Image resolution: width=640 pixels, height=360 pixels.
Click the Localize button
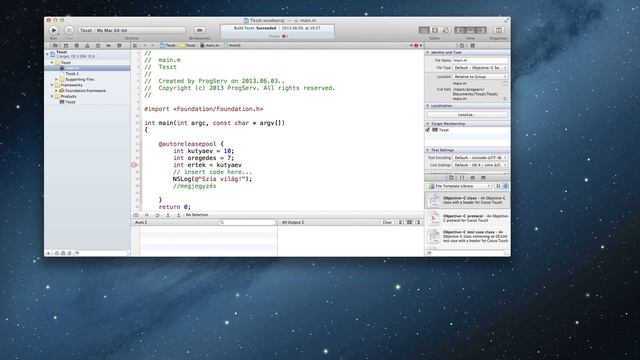[x=467, y=115]
